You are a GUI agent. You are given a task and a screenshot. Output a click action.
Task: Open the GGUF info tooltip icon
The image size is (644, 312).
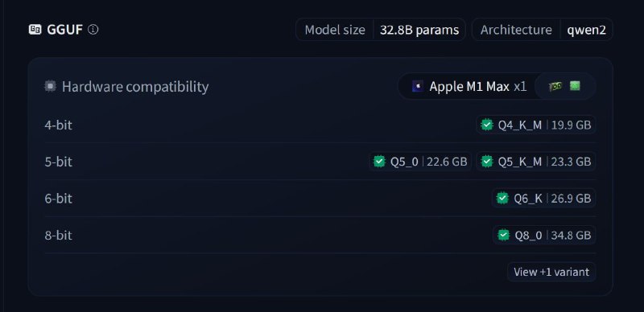[x=93, y=30]
